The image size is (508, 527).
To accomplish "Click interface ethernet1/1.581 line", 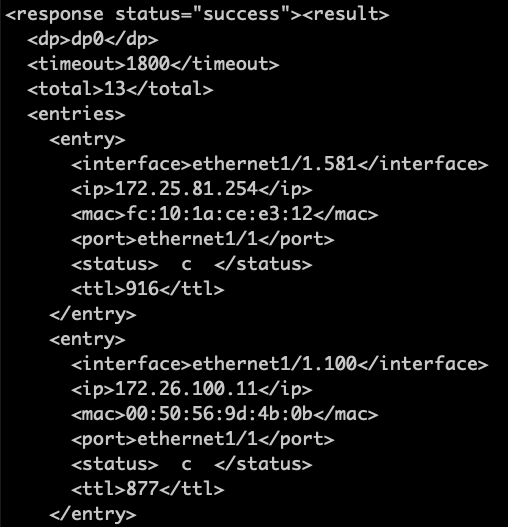I will (x=280, y=164).
